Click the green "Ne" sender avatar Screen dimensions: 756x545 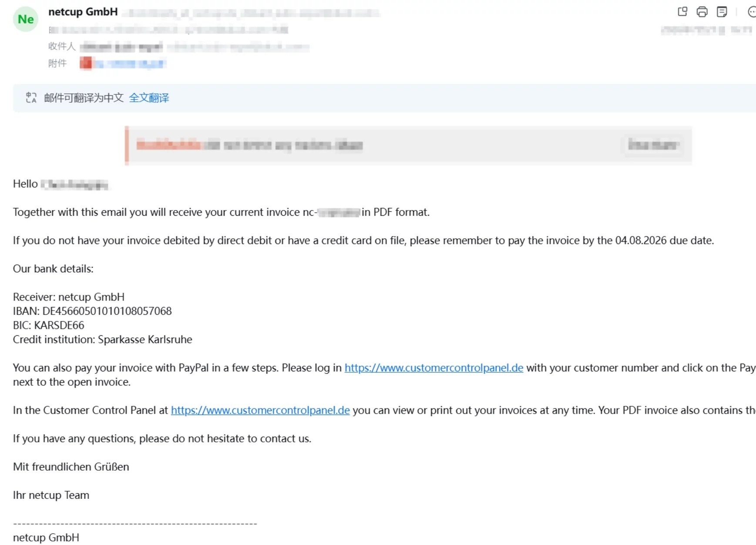point(26,19)
